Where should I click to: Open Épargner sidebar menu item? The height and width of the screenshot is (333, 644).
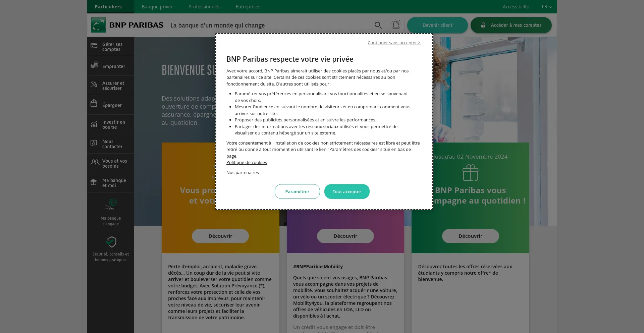pyautogui.click(x=111, y=105)
